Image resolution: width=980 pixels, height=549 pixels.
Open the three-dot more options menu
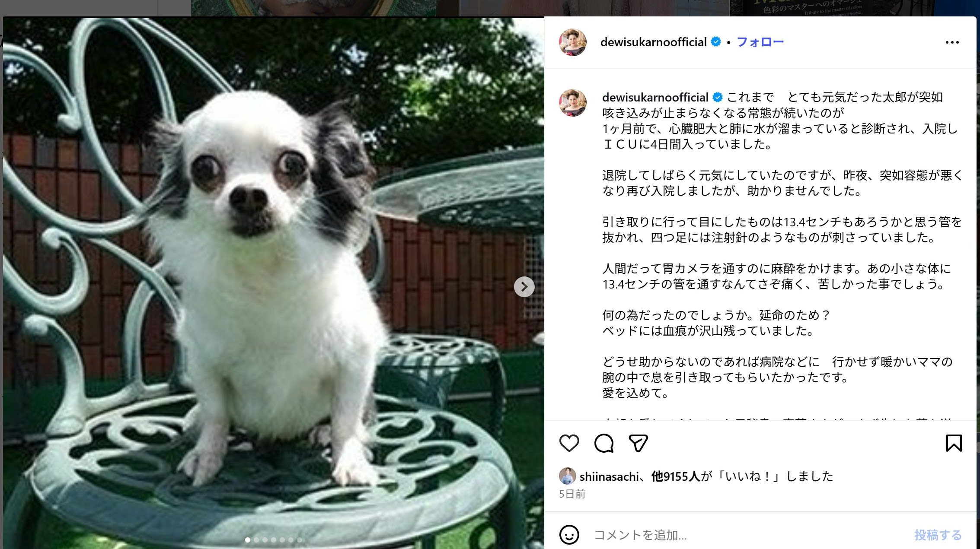pyautogui.click(x=952, y=42)
